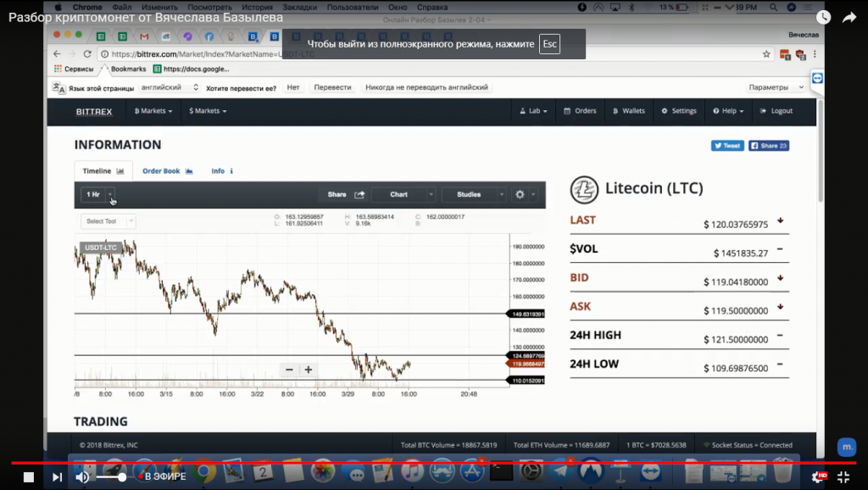Click the Watch Later clock icon
Image resolution: width=868 pixels, height=490 pixels.
pyautogui.click(x=823, y=17)
